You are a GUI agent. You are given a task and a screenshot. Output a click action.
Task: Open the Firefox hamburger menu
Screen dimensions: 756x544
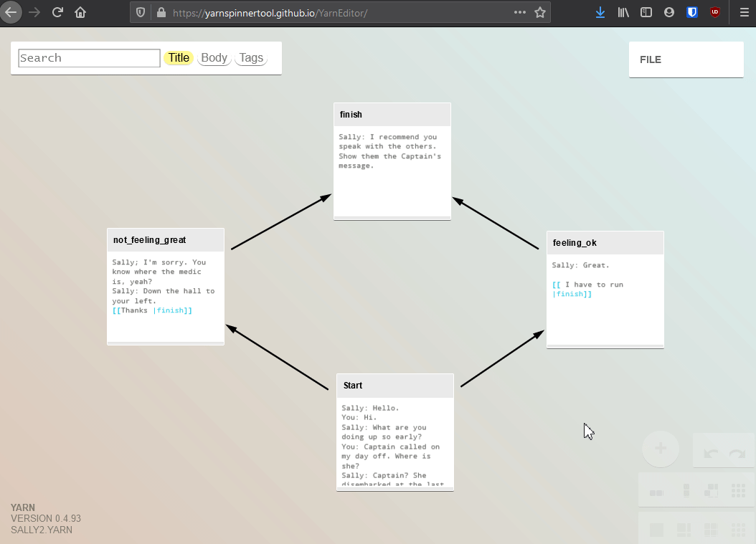pos(744,12)
